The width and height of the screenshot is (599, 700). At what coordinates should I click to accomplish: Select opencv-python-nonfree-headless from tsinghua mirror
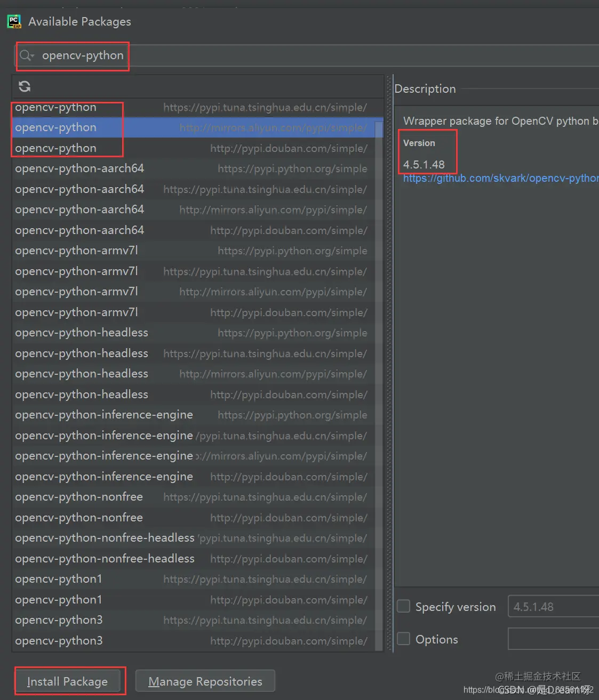[x=193, y=538]
